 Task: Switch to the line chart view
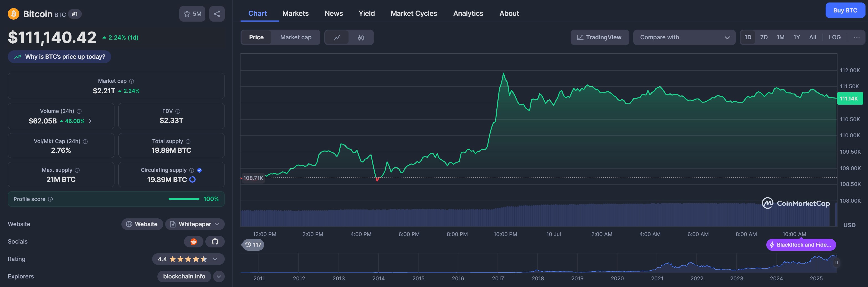[337, 37]
